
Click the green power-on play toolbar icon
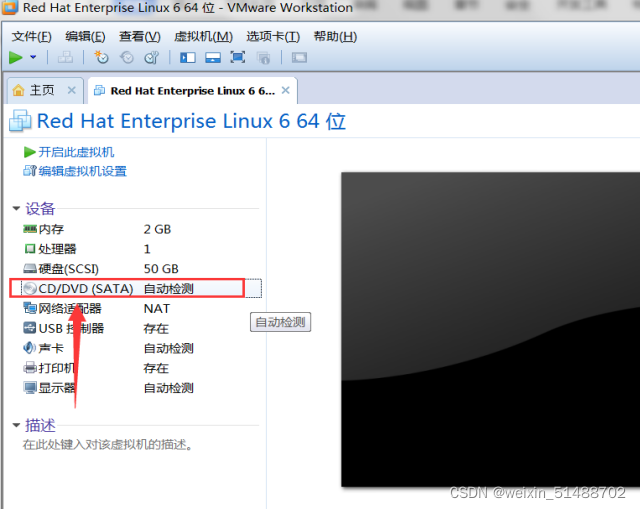(x=16, y=58)
